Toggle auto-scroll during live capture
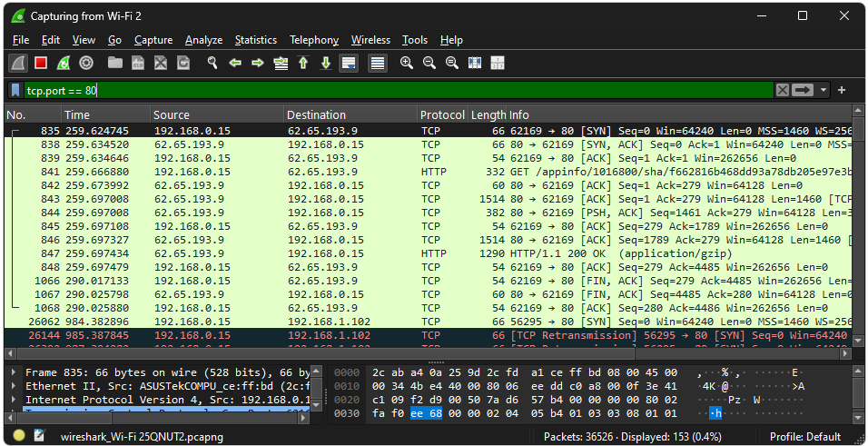868x446 pixels. click(x=349, y=63)
